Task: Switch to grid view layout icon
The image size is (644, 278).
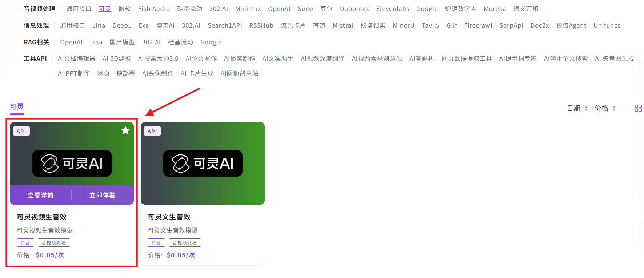Action: pos(638,108)
